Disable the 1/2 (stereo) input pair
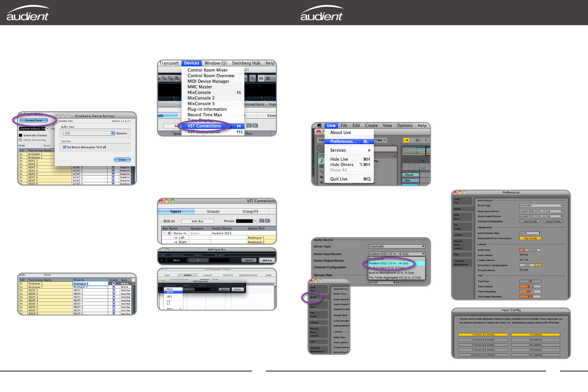Viewport: 588px width, 392px height. click(x=535, y=335)
